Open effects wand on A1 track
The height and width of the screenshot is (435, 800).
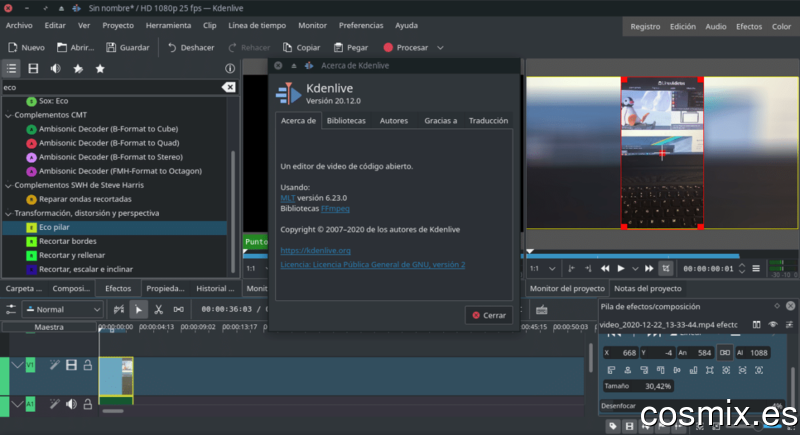point(55,404)
